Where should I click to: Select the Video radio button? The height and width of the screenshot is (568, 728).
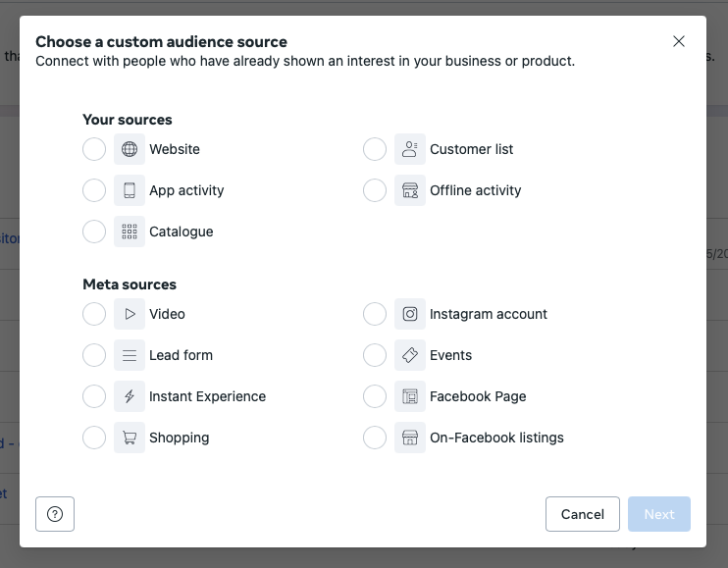point(94,314)
